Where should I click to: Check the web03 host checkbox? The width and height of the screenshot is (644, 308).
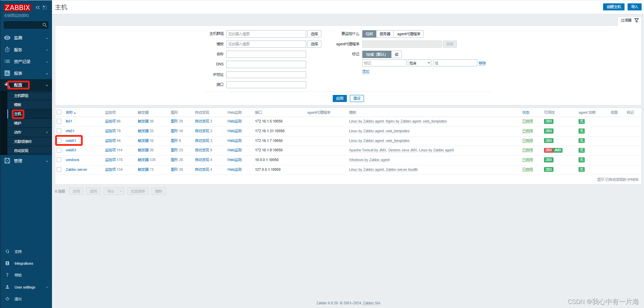click(59, 150)
